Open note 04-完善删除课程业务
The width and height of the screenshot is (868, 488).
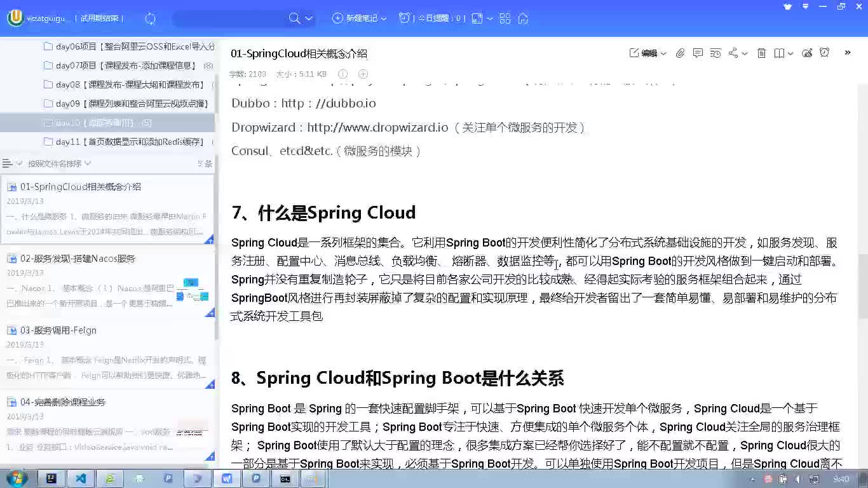coord(107,425)
